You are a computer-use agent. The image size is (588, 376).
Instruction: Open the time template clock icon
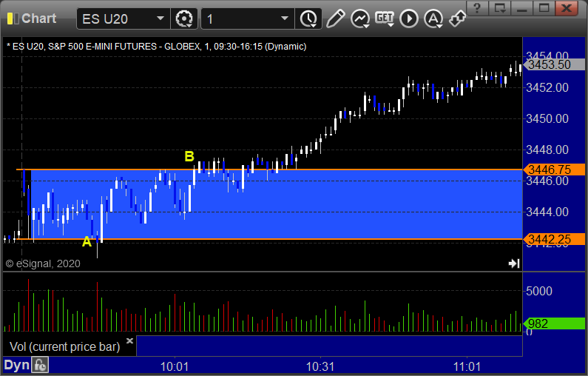(x=308, y=19)
